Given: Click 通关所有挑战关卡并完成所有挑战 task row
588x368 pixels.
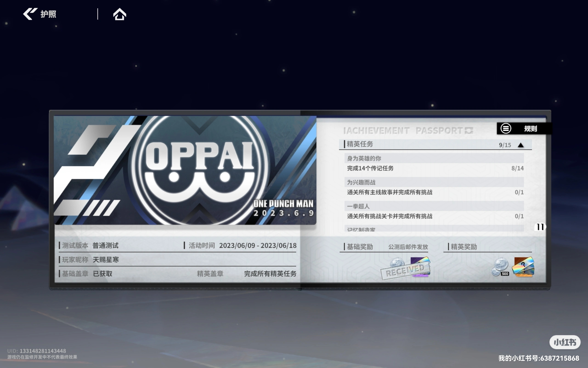Looking at the screenshot, I should pos(434,216).
